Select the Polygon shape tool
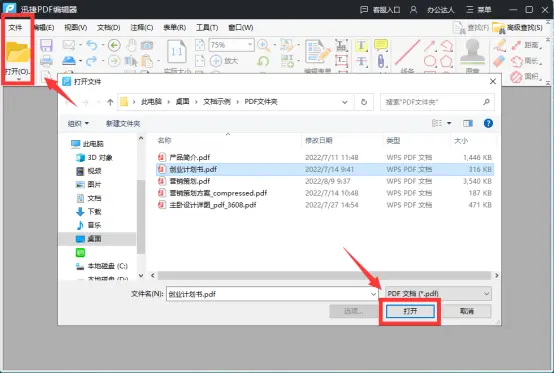The width and height of the screenshot is (554, 373). [446, 61]
